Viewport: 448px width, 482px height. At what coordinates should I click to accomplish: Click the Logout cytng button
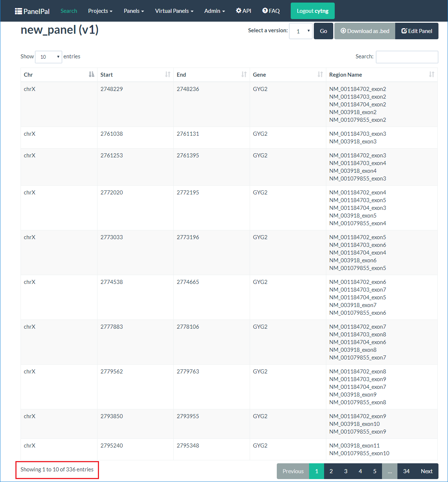coord(313,11)
